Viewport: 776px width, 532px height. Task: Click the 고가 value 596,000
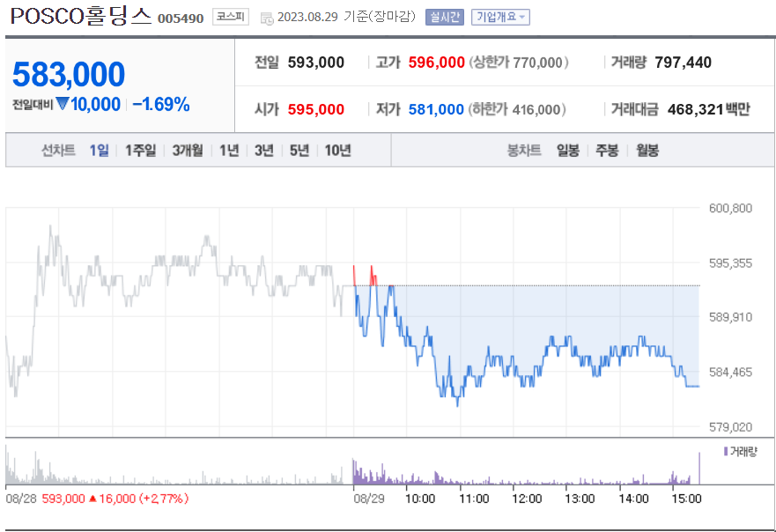tap(437, 63)
